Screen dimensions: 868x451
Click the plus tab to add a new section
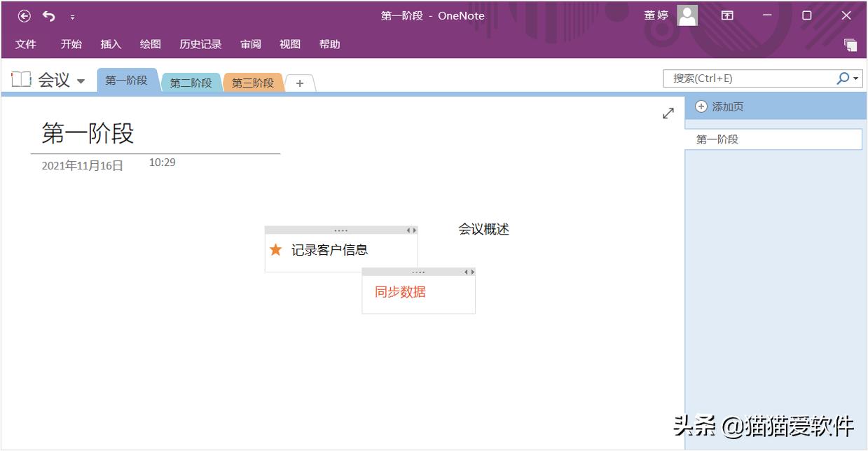pos(300,83)
